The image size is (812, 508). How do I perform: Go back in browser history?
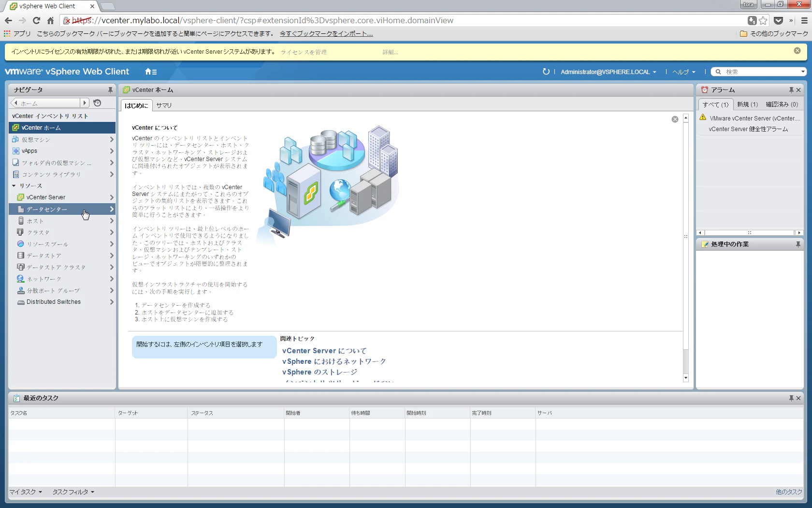[8, 20]
